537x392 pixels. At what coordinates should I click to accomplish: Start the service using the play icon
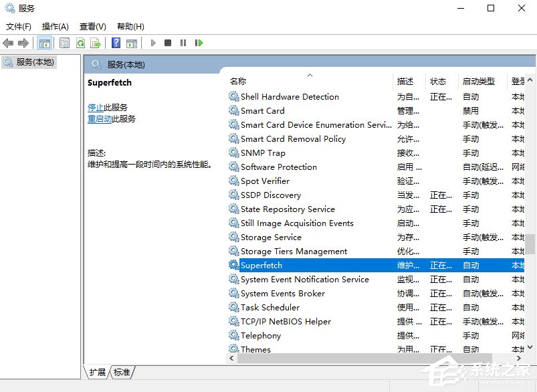point(154,43)
